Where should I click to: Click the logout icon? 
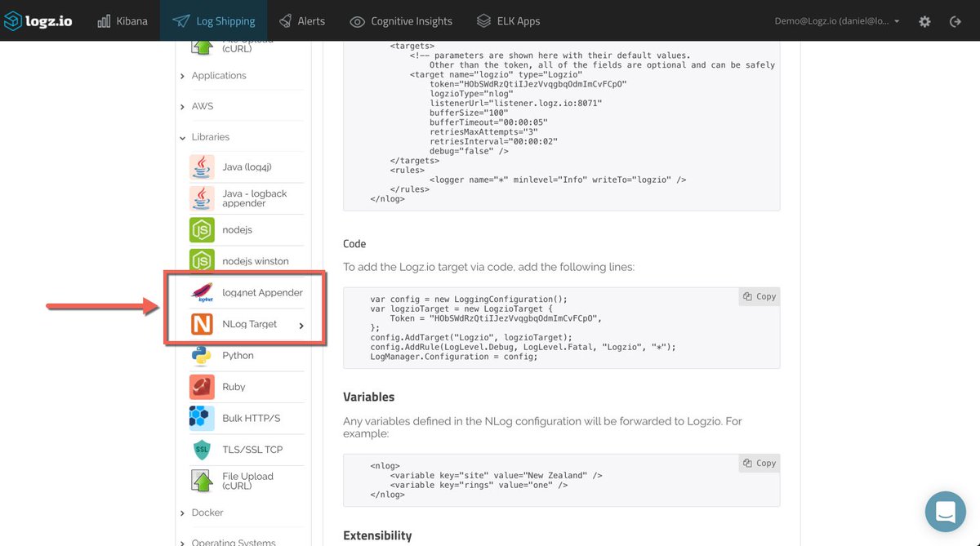[x=955, y=21]
